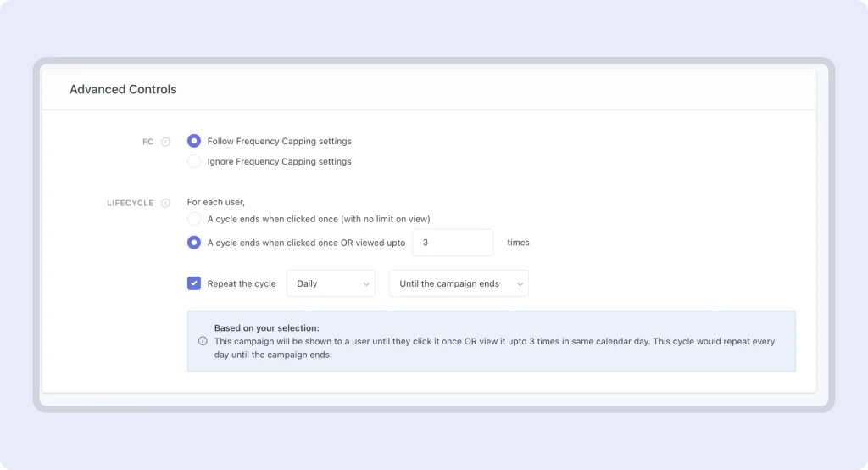The image size is (868, 470).
Task: Click the view count field showing 3
Action: [x=453, y=243]
